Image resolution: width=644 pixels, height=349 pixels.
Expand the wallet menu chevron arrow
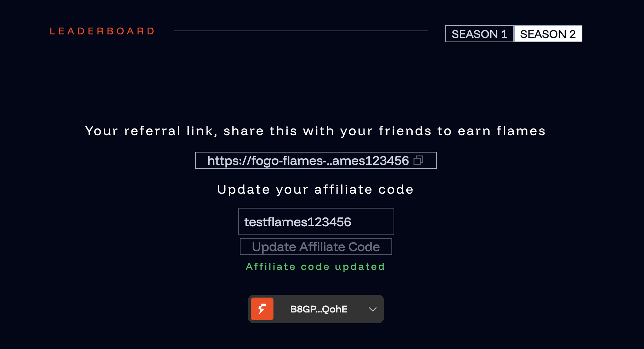pyautogui.click(x=372, y=309)
